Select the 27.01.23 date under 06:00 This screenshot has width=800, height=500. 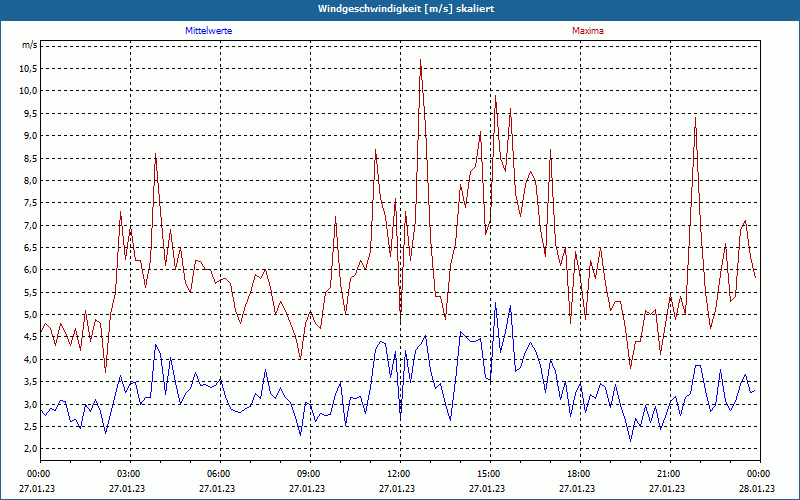coord(218,488)
